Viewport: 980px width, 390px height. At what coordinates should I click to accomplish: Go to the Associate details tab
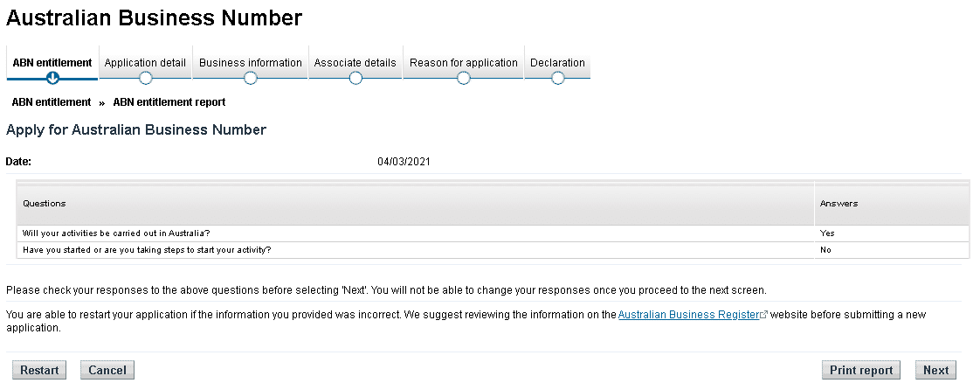[355, 62]
